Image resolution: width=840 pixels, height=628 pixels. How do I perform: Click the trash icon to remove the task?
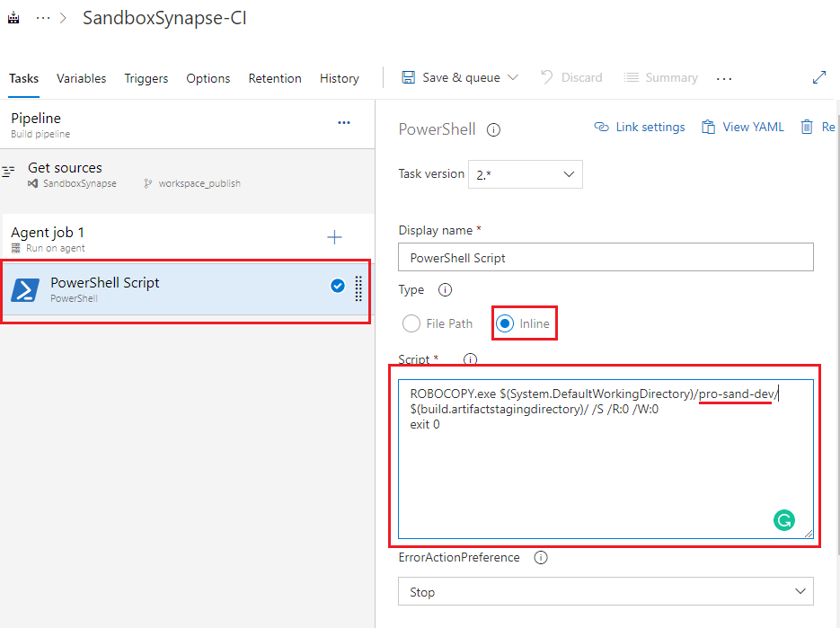click(807, 127)
